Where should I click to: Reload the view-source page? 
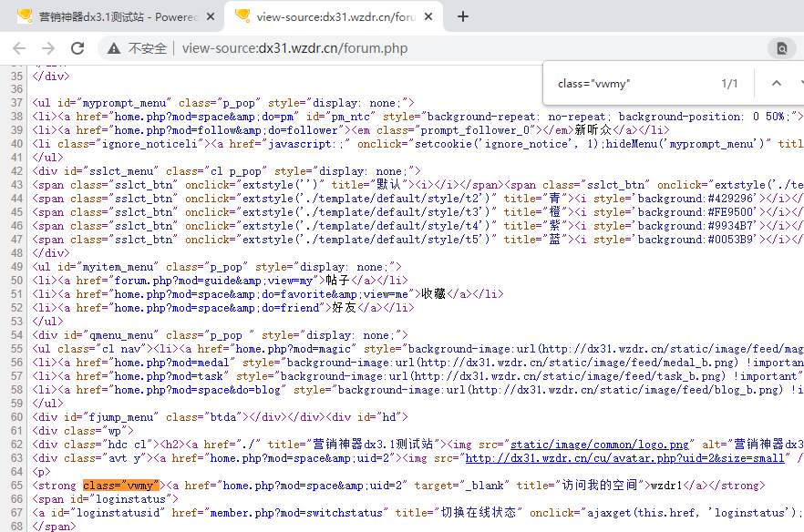(77, 48)
